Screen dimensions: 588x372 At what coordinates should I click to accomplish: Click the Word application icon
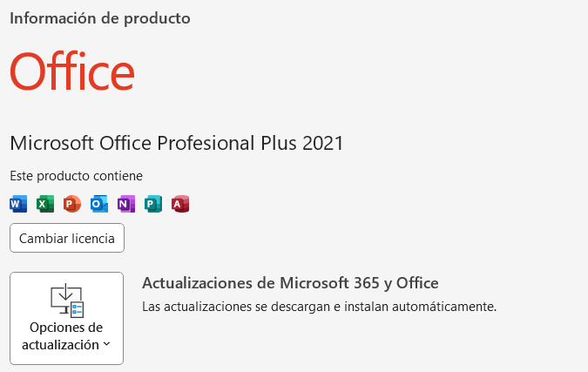tap(18, 204)
